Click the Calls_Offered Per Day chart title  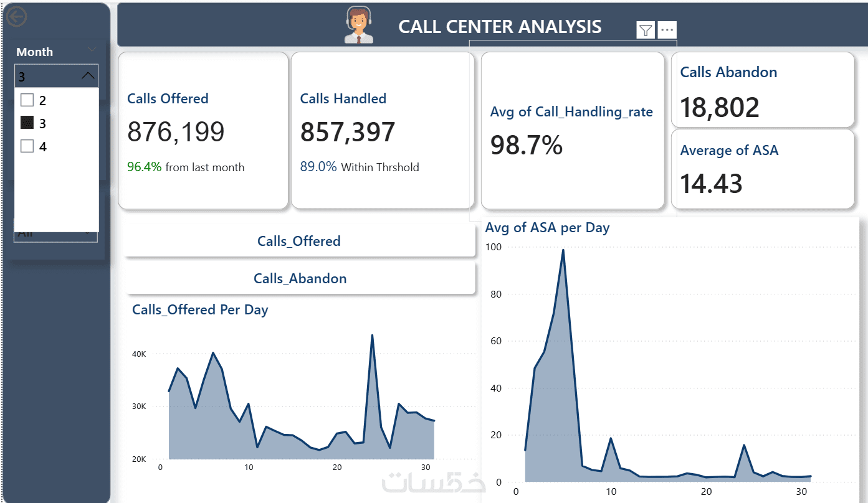click(200, 310)
